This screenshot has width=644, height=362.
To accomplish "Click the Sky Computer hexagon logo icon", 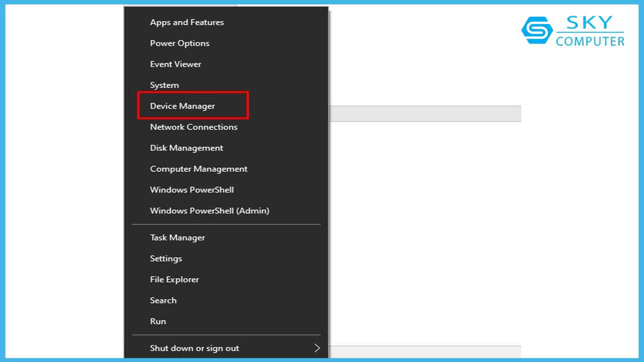I will pos(537,30).
